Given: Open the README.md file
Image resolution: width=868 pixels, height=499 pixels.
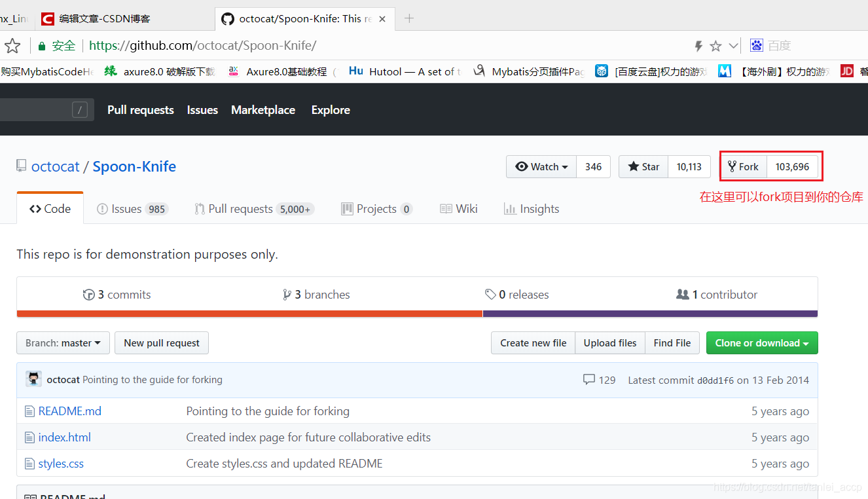Looking at the screenshot, I should tap(70, 411).
